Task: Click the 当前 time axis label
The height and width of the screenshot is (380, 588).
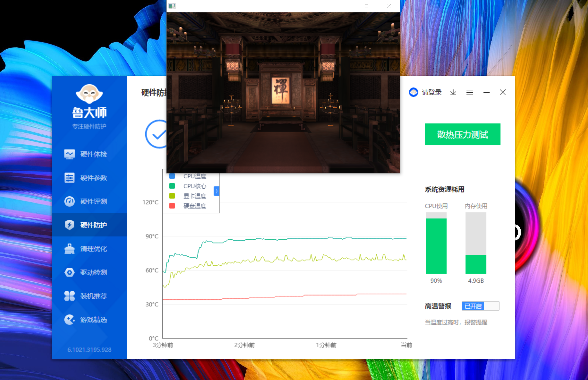Action: (x=406, y=345)
